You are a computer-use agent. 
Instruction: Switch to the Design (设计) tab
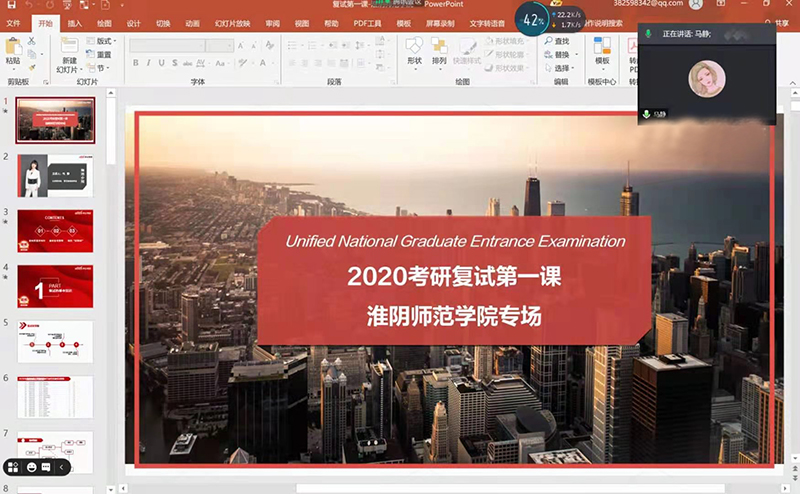[134, 23]
